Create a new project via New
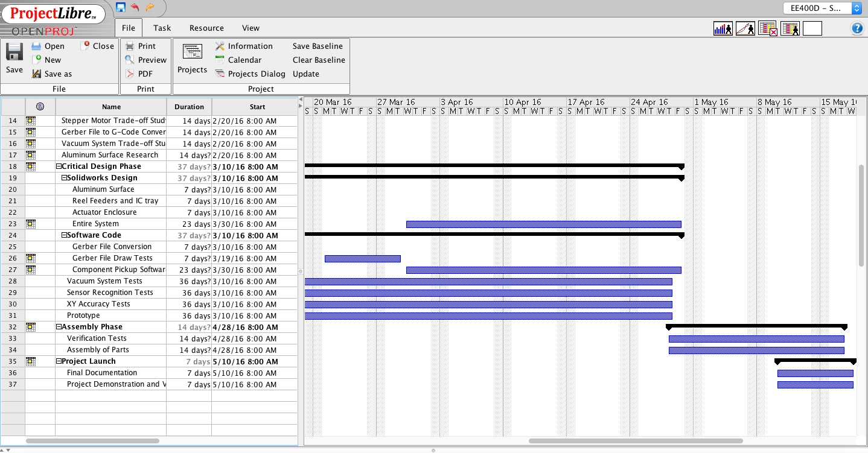 (36, 60)
